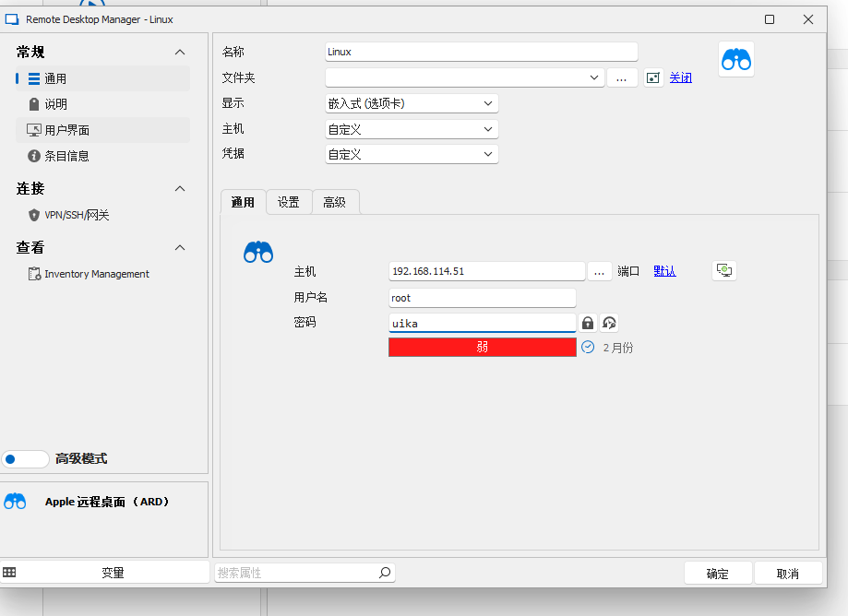Click the 默认 port link

pos(664,271)
